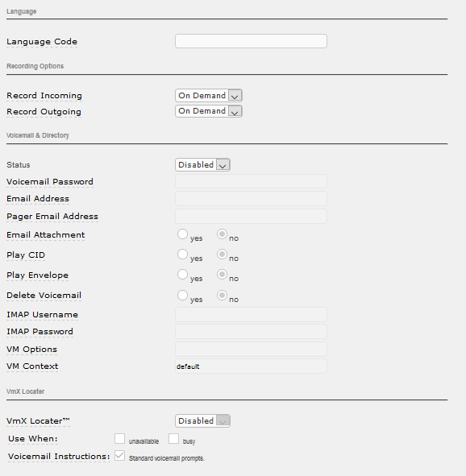This screenshot has width=466, height=476.
Task: Open the voicemail Status dropdown
Action: click(202, 165)
